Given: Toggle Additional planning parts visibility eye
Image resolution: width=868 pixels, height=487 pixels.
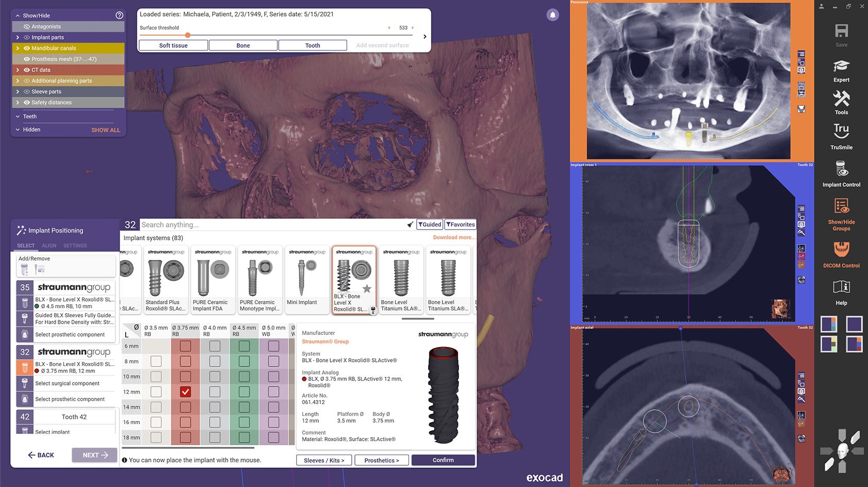Looking at the screenshot, I should coord(27,81).
